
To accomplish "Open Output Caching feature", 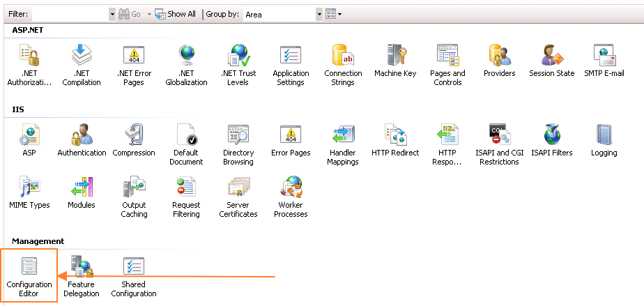I will coord(134,197).
